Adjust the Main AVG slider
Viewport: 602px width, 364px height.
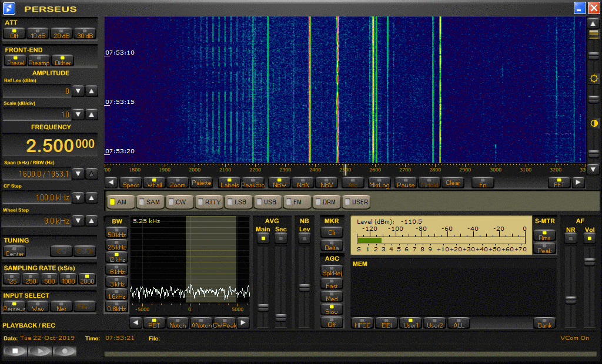[x=263, y=307]
